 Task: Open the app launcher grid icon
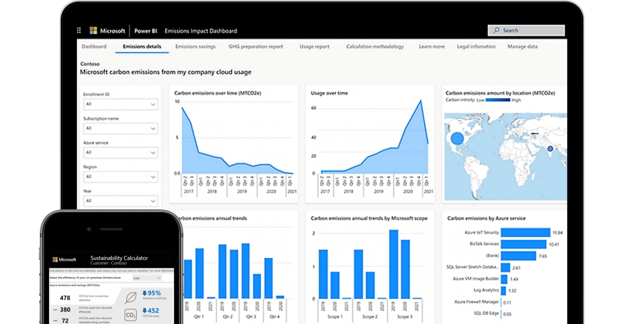(x=79, y=30)
